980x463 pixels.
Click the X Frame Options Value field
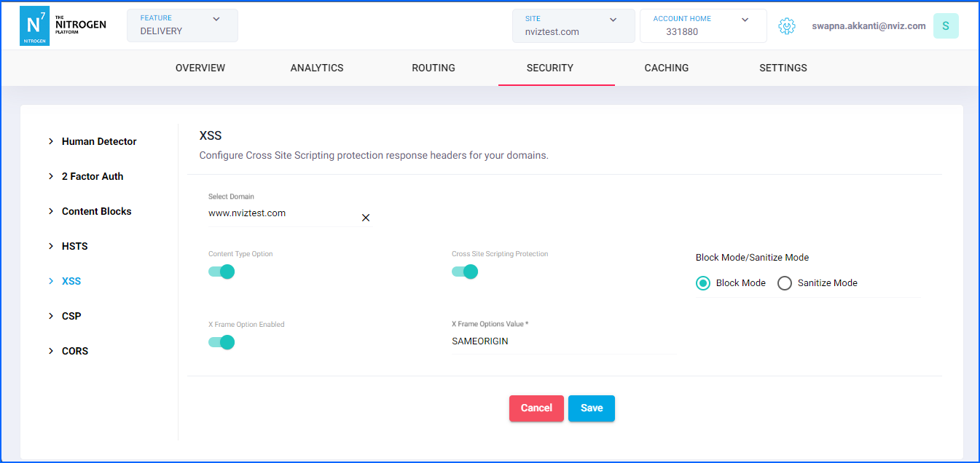(562, 341)
